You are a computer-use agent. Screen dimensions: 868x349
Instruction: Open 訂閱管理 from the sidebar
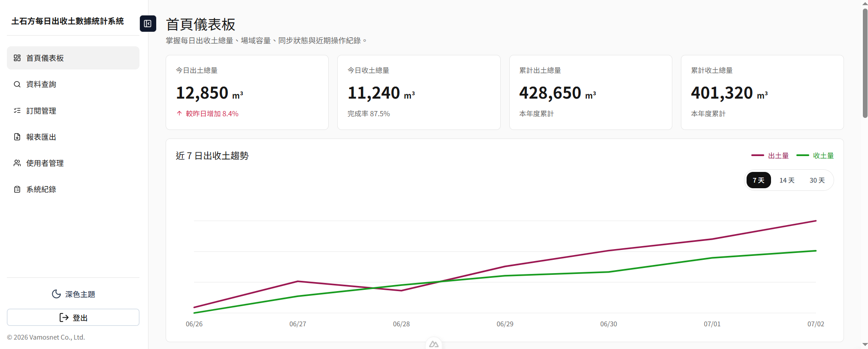click(73, 111)
